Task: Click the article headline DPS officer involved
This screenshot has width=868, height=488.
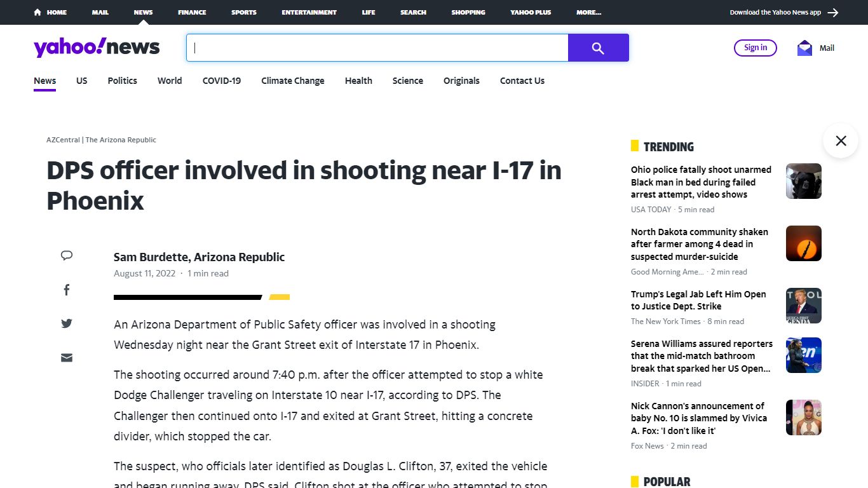Action: pos(304,186)
